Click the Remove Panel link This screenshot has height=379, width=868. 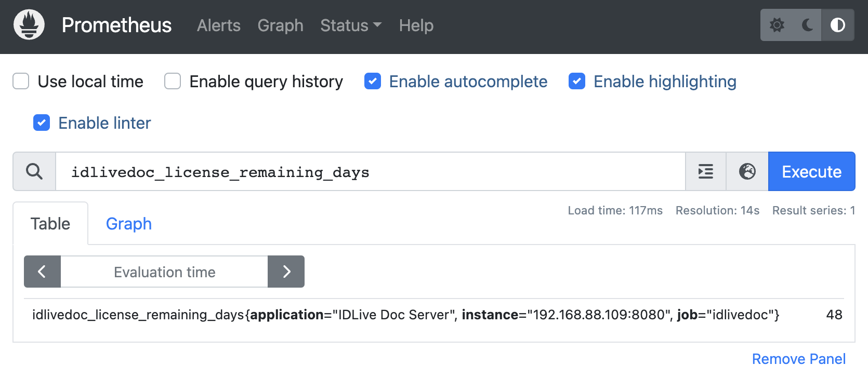pyautogui.click(x=798, y=359)
